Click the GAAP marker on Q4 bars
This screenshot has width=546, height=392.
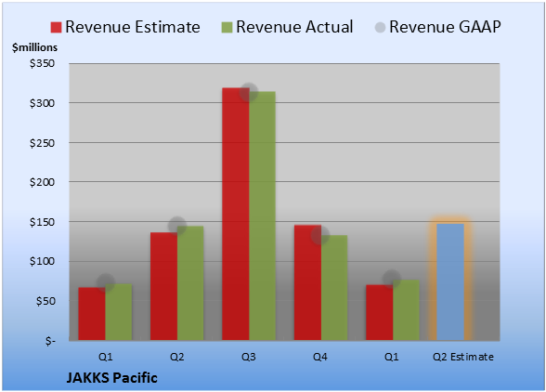coord(320,236)
